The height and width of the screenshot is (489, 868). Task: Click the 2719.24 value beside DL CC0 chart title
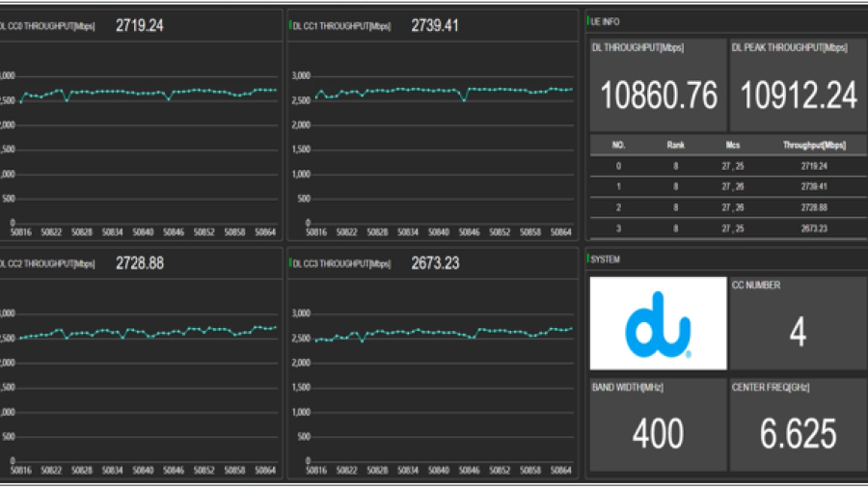pyautogui.click(x=139, y=26)
